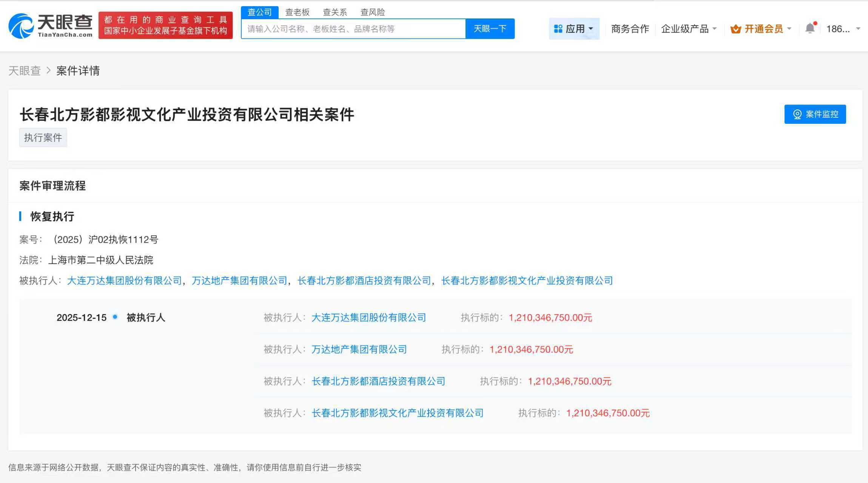Click the magnifier icon in 天眼一下 button

coord(490,28)
